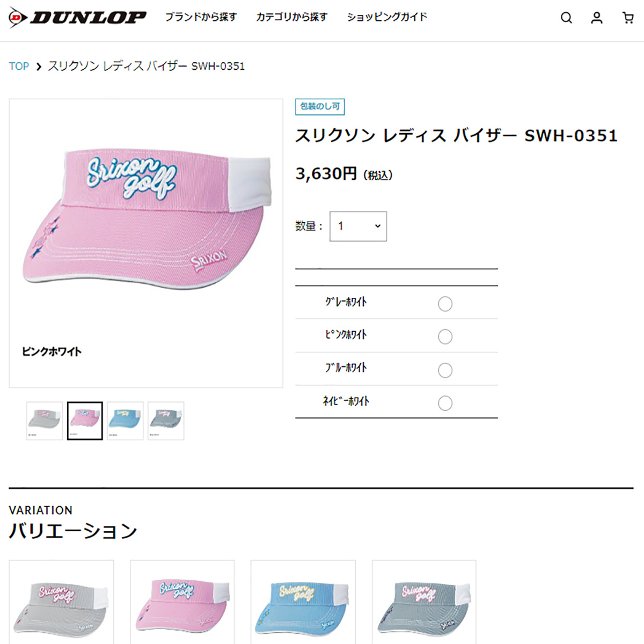The height and width of the screenshot is (644, 644).
Task: Open the ショッピングガイド menu
Action: (387, 17)
